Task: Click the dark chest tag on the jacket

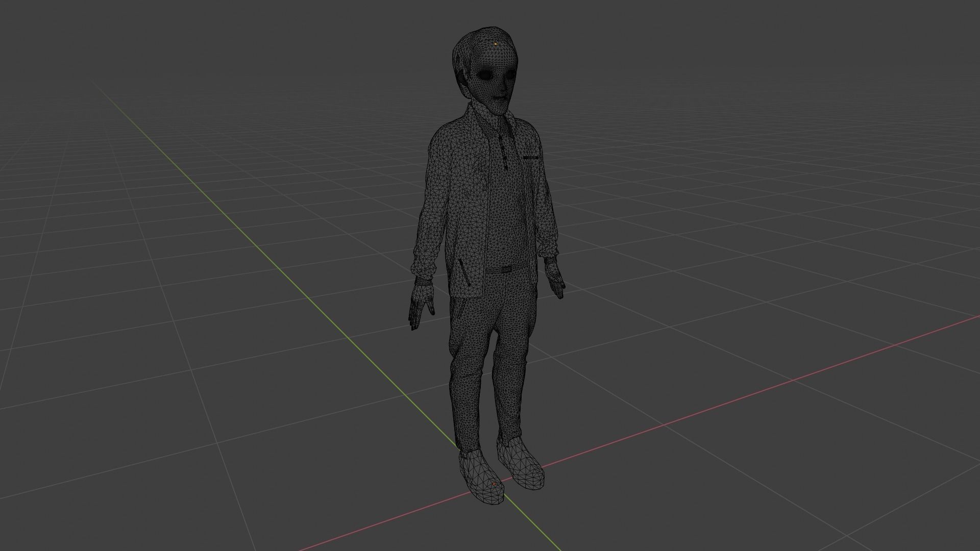Action: point(531,158)
